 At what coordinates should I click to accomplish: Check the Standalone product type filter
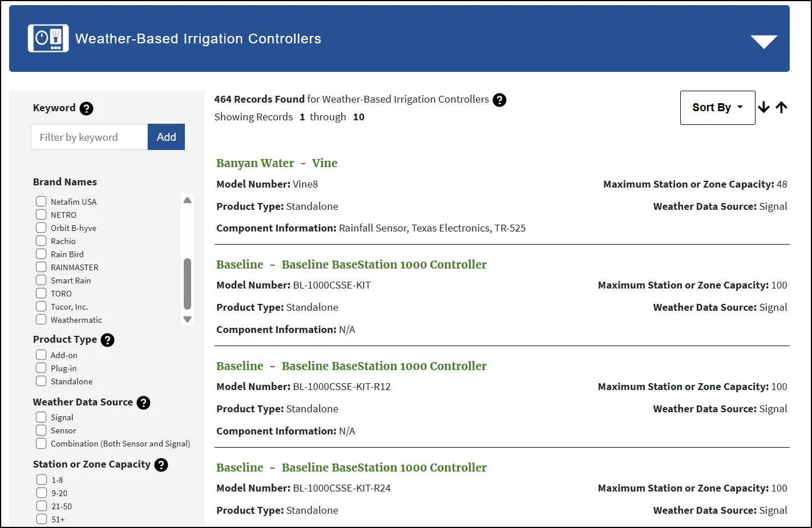pyautogui.click(x=41, y=381)
